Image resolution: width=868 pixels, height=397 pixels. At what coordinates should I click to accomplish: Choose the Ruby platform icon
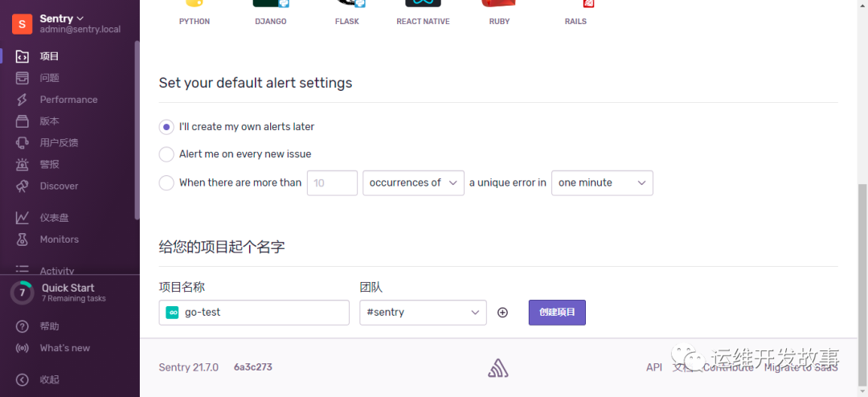(x=499, y=5)
